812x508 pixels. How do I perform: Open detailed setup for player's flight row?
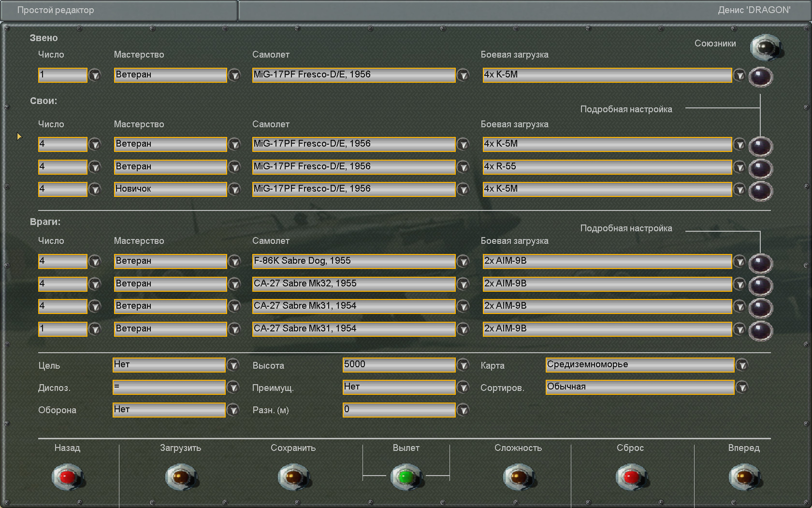[760, 77]
